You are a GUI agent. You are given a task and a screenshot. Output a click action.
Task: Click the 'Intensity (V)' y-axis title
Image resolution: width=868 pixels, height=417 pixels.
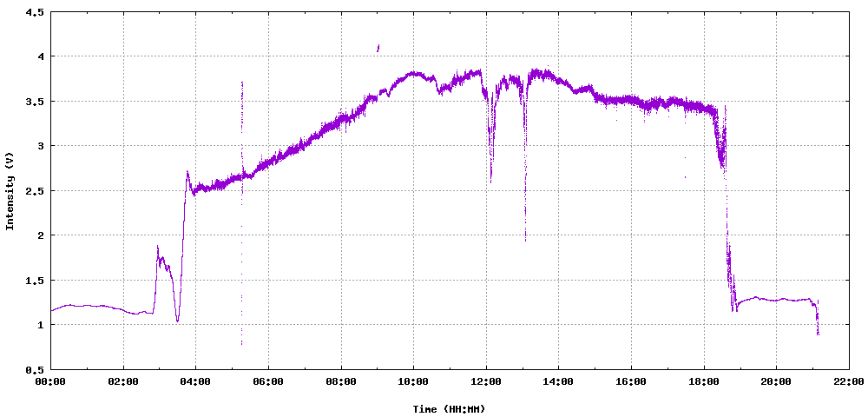pos(9,190)
